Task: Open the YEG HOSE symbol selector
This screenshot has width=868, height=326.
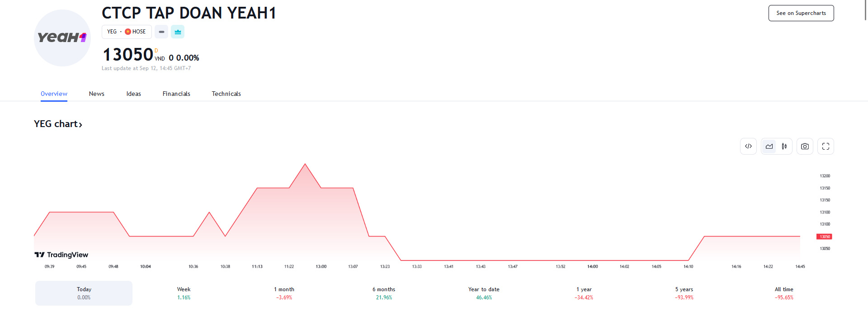Action: click(127, 32)
